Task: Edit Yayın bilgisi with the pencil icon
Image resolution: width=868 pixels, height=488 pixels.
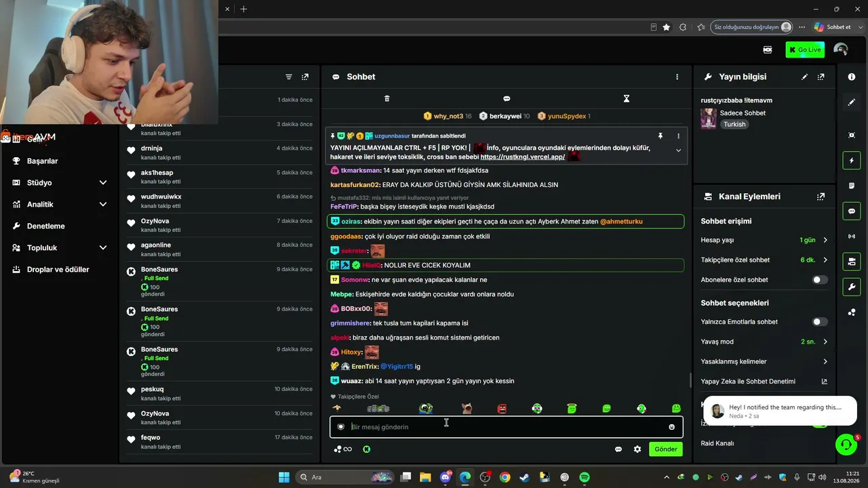Action: click(x=805, y=77)
